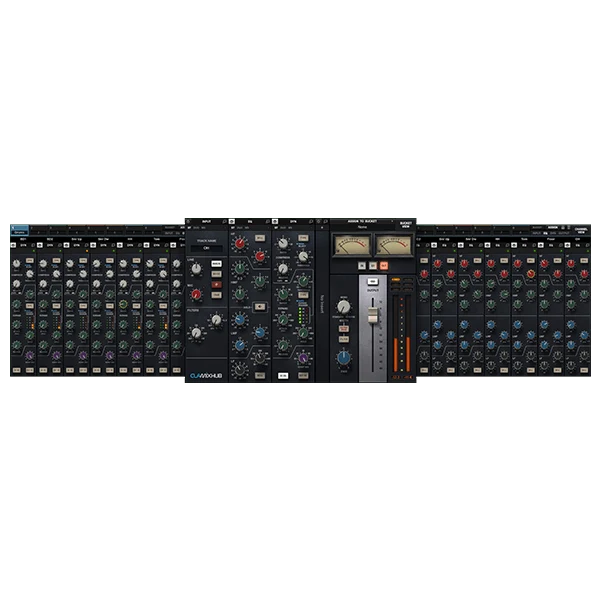Click the Width knob in output section
Image resolution: width=600 pixels, height=600 pixels.
tap(344, 307)
